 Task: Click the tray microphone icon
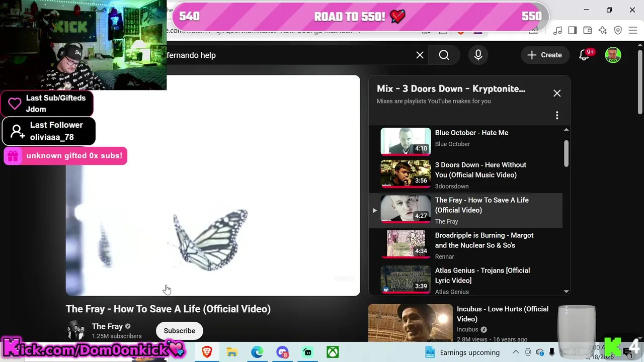[x=552, y=352]
